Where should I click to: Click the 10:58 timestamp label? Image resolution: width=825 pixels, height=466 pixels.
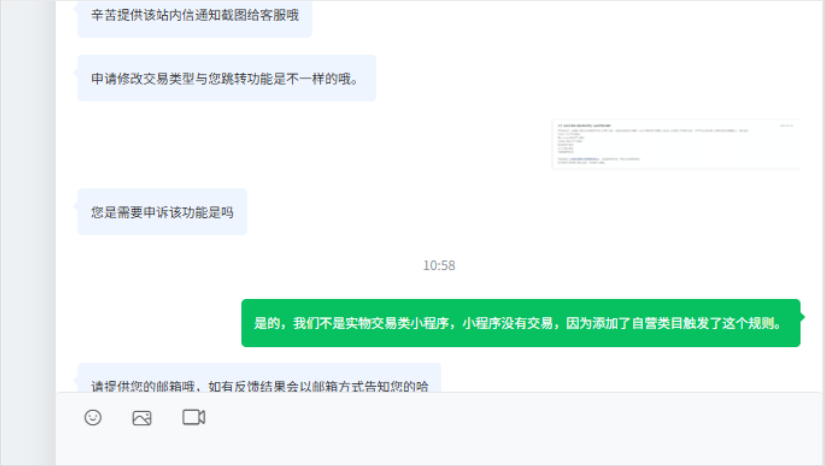point(439,266)
